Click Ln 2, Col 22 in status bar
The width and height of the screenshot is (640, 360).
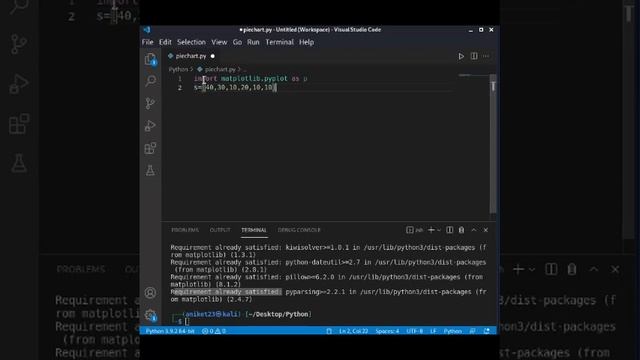click(x=353, y=331)
